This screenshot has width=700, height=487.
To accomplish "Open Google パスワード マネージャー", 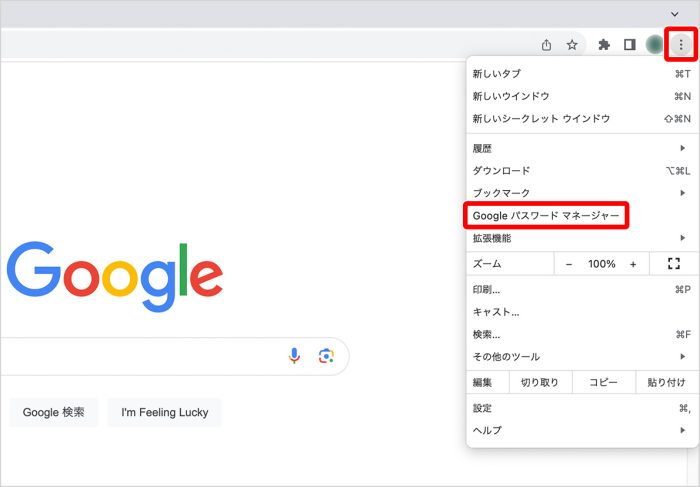I will [546, 216].
